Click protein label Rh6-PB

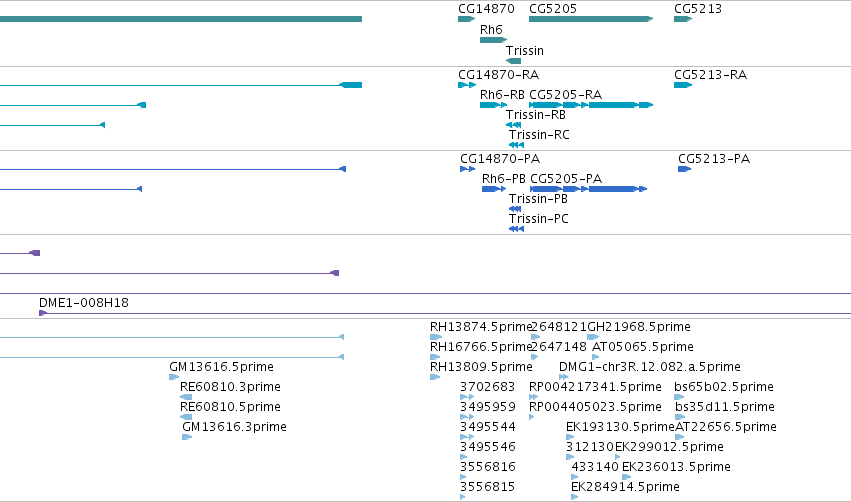click(504, 179)
